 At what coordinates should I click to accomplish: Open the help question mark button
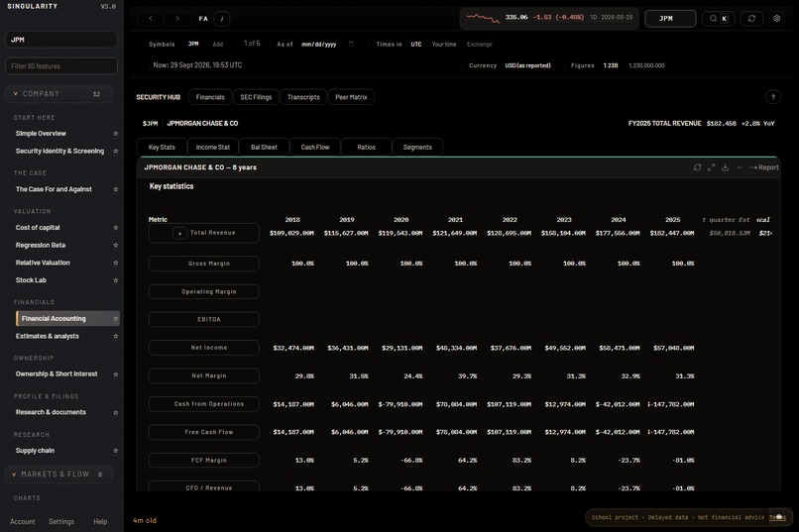[773, 97]
